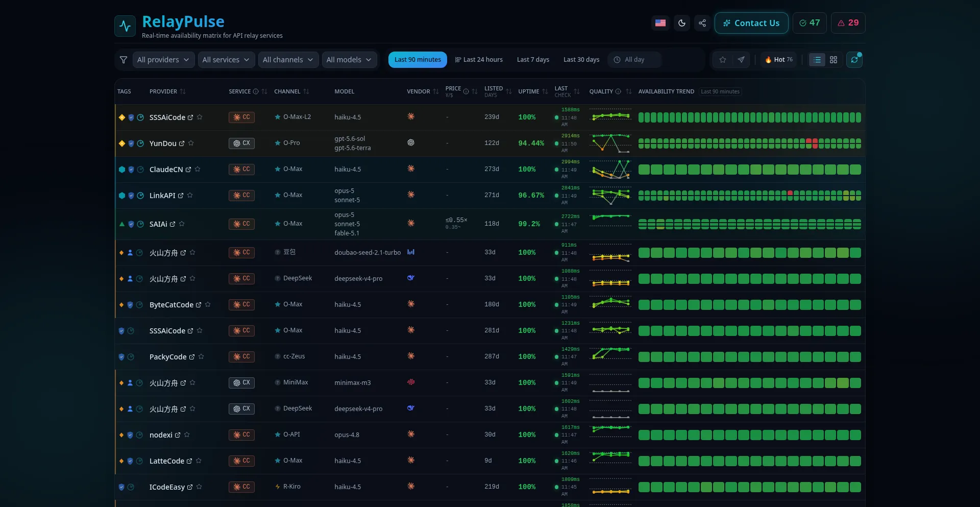Click the SERVICE column info icon
Screen dimensions: 980x507
tap(256, 91)
